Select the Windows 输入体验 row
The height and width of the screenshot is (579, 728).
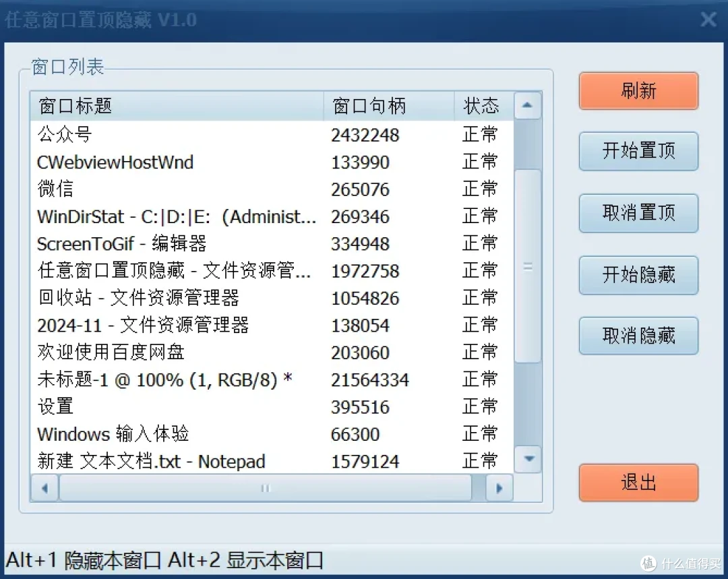coord(272,433)
